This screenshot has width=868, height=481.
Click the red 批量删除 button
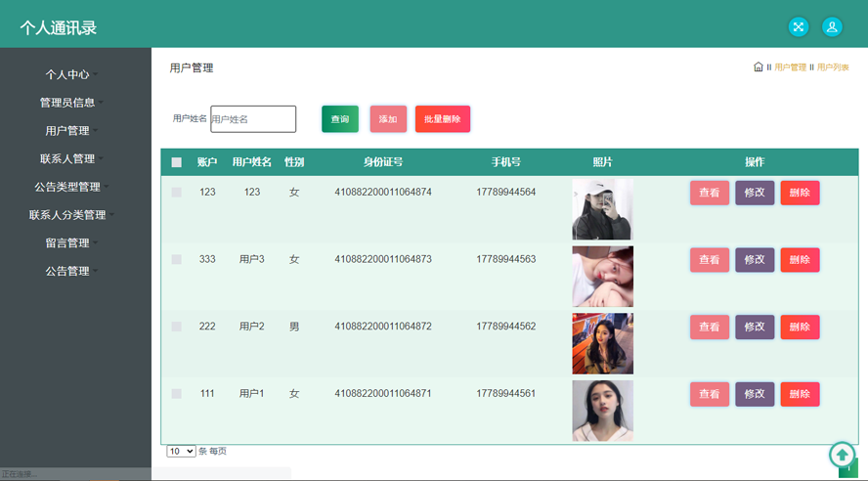(442, 119)
